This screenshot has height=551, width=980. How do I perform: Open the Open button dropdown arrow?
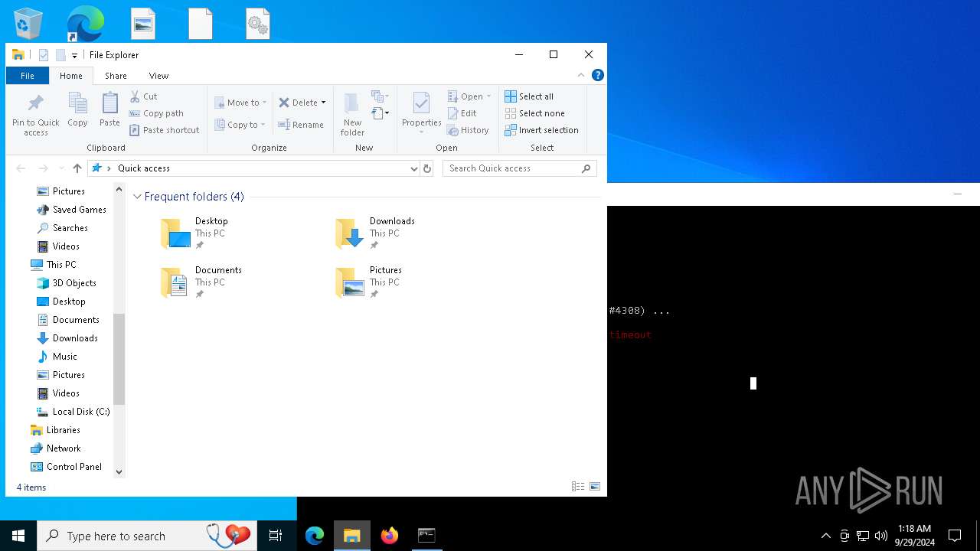click(x=488, y=96)
